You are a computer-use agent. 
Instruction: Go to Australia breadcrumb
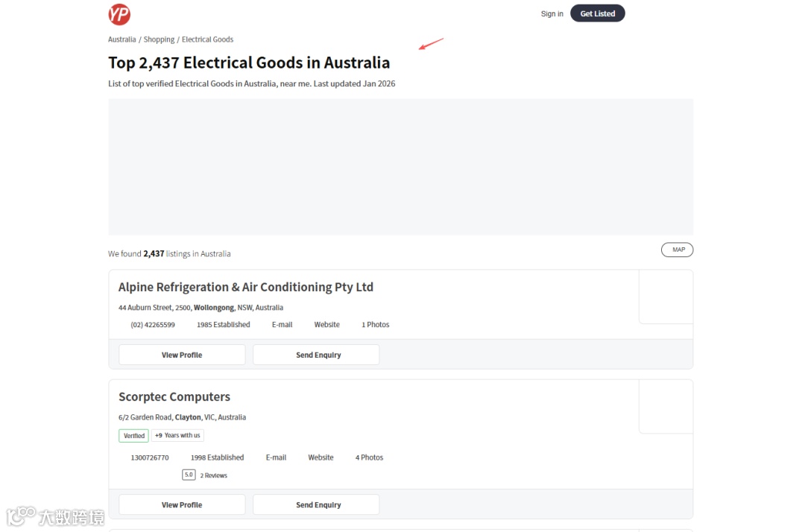pyautogui.click(x=121, y=39)
